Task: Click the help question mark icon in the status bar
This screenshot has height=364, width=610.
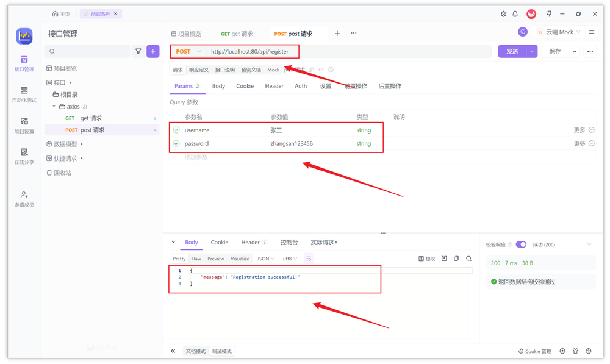Action: (589, 351)
